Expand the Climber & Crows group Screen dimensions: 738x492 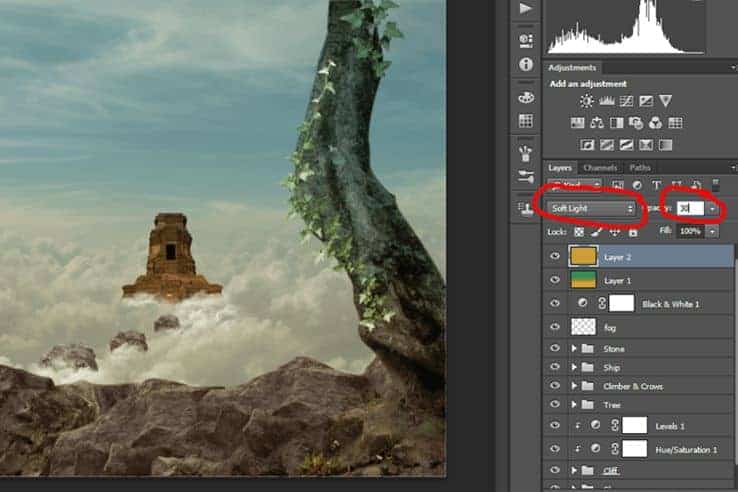(574, 386)
